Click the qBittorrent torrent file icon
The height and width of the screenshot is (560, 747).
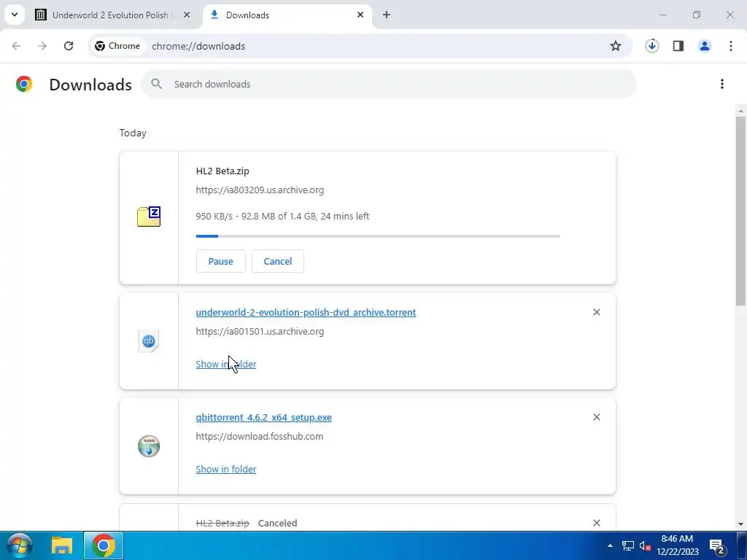(149, 341)
